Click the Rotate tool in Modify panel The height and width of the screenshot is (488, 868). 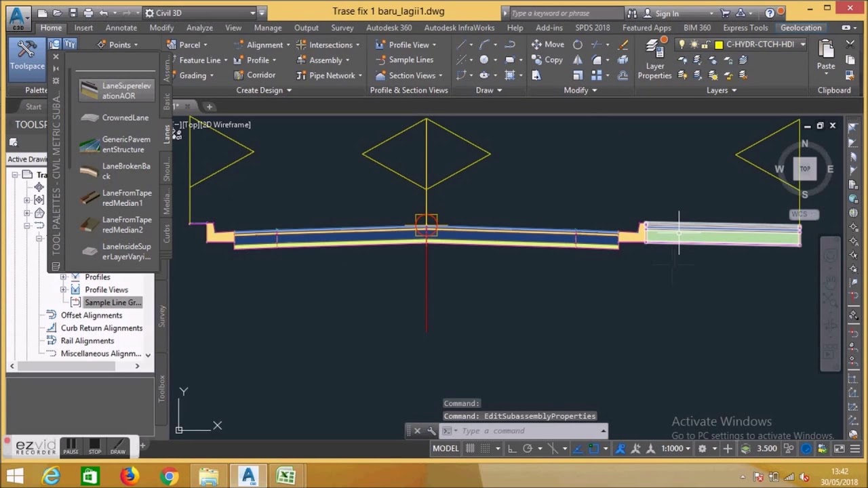578,45
